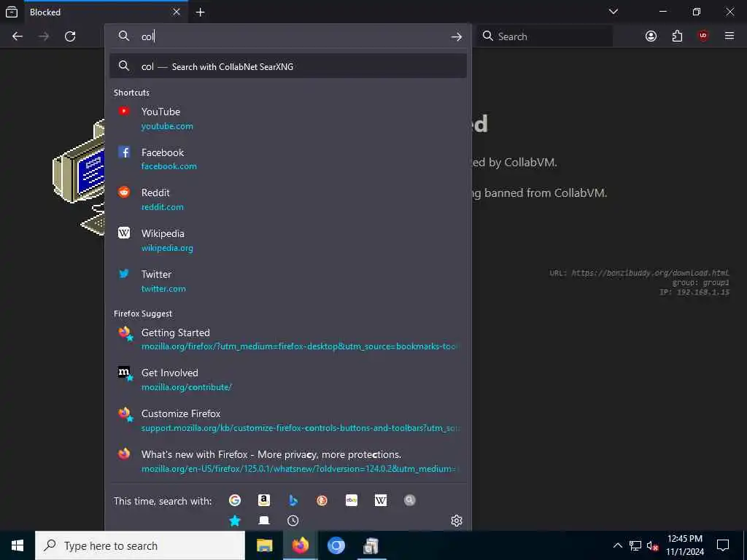The image size is (747, 560).
Task: Open the Getting Started bookmark suggestion
Action: 288,339
